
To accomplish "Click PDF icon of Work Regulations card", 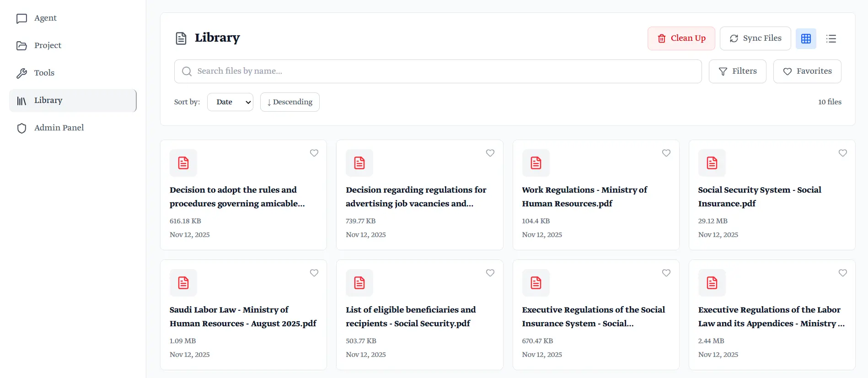I will click(536, 163).
